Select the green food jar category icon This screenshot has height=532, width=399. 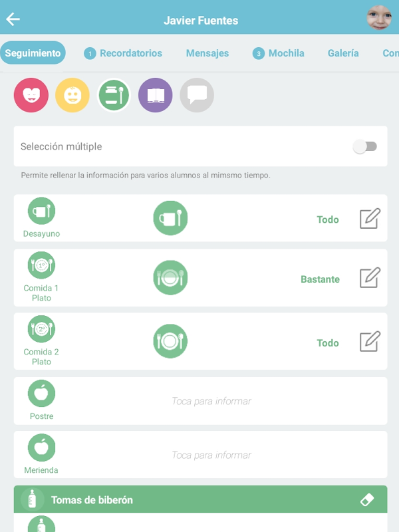[x=114, y=95]
